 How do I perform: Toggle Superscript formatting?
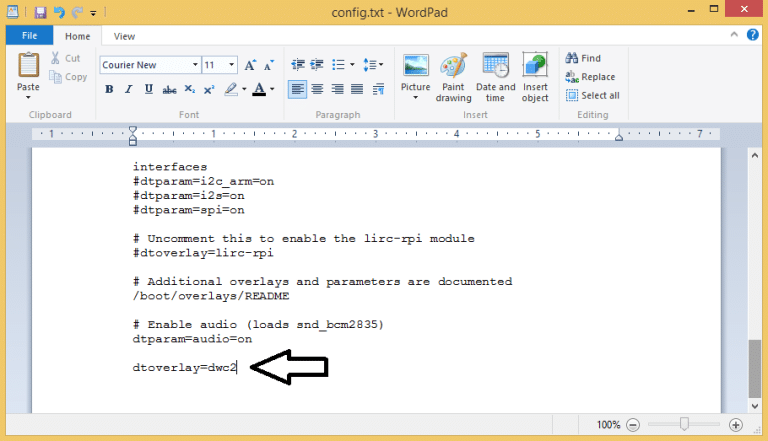[x=209, y=89]
